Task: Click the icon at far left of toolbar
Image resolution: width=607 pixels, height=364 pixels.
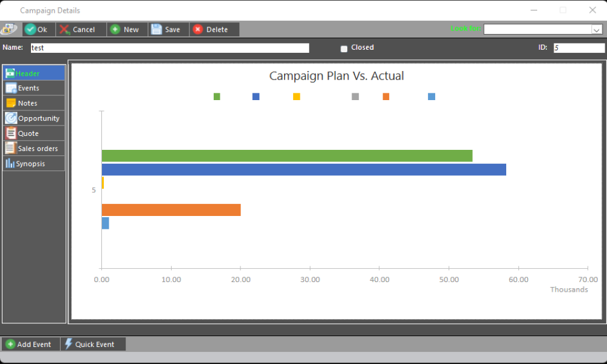Action: tap(9, 29)
